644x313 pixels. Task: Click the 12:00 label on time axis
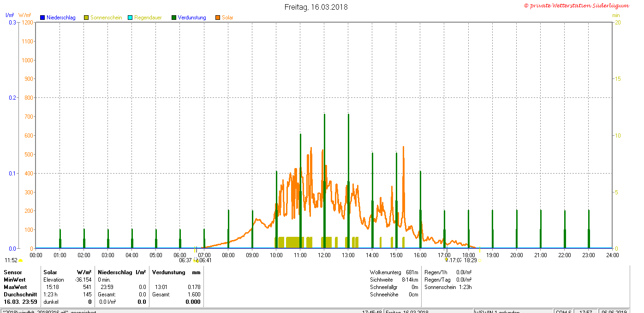(324, 255)
